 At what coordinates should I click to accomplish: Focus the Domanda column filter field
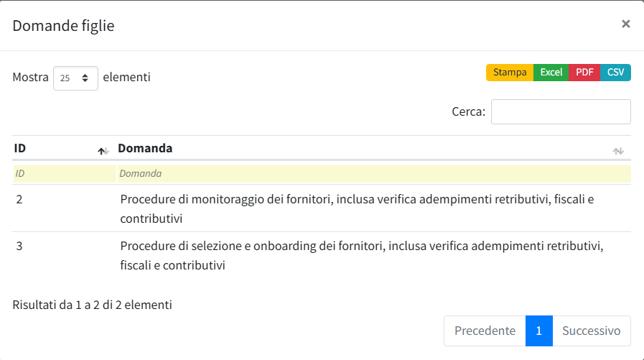pyautogui.click(x=373, y=173)
